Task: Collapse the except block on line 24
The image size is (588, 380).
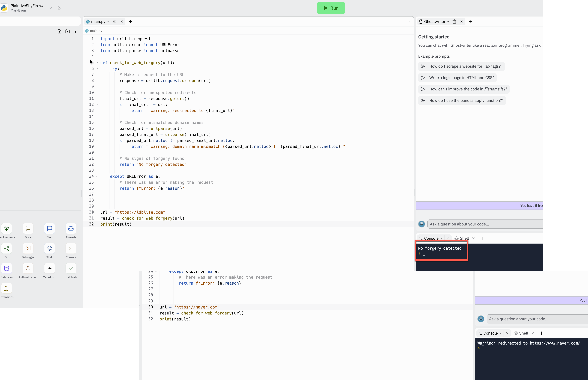Action: tap(97, 176)
